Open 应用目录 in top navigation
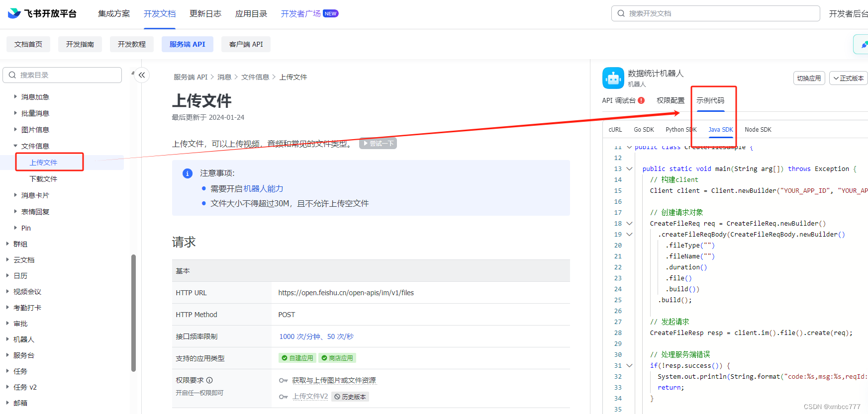 click(251, 13)
